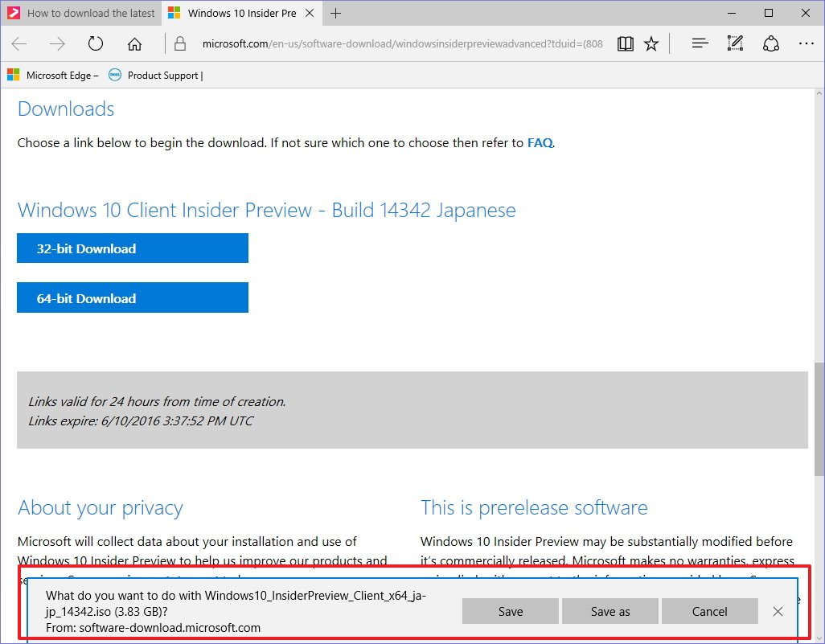Viewport: 825px width, 644px height.
Task: Click the Downloads heading
Action: (66, 109)
